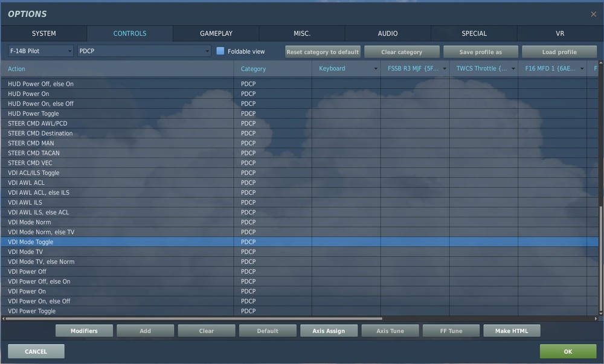This screenshot has width=604, height=364.
Task: Select the VDI Power Off row
Action: coord(300,272)
